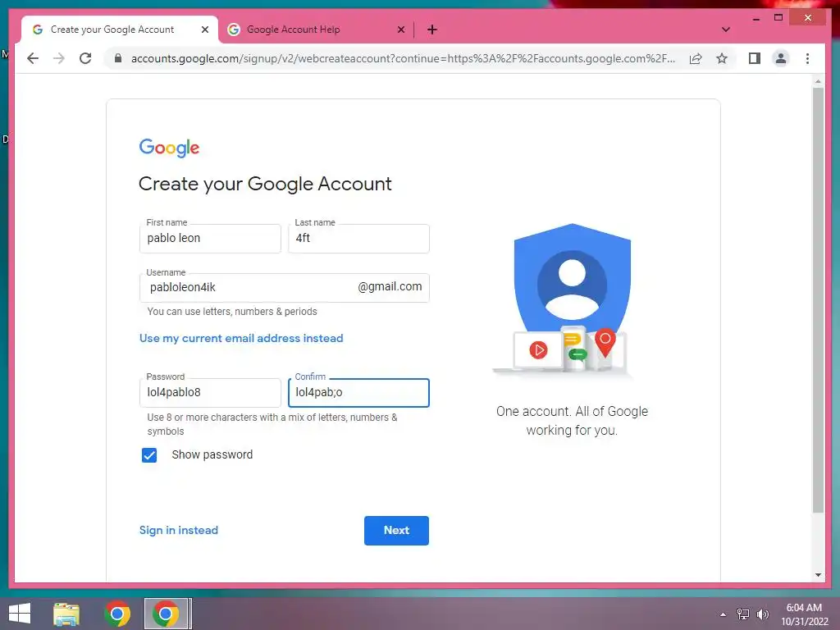This screenshot has width=840, height=630.
Task: Show hidden system tray icons
Action: (723, 614)
